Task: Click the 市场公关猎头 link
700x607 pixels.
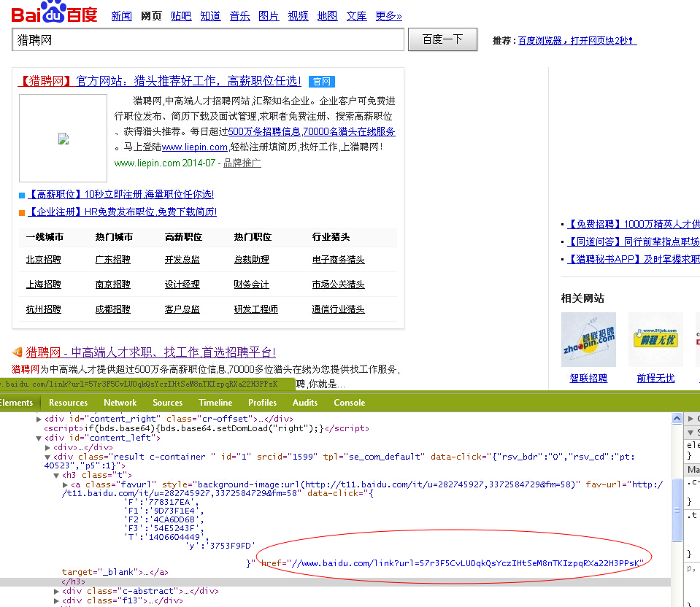Action: [x=339, y=285]
